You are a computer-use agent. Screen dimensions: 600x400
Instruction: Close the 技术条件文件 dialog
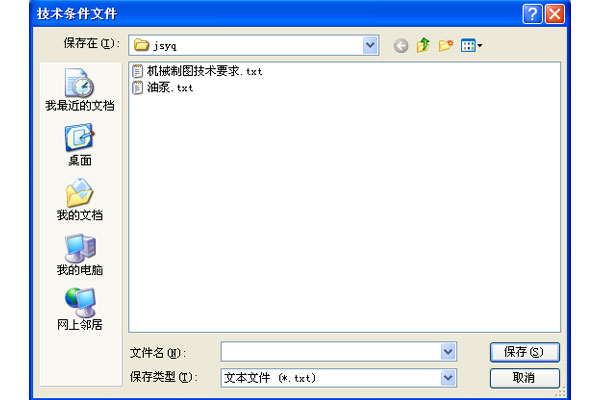(555, 13)
